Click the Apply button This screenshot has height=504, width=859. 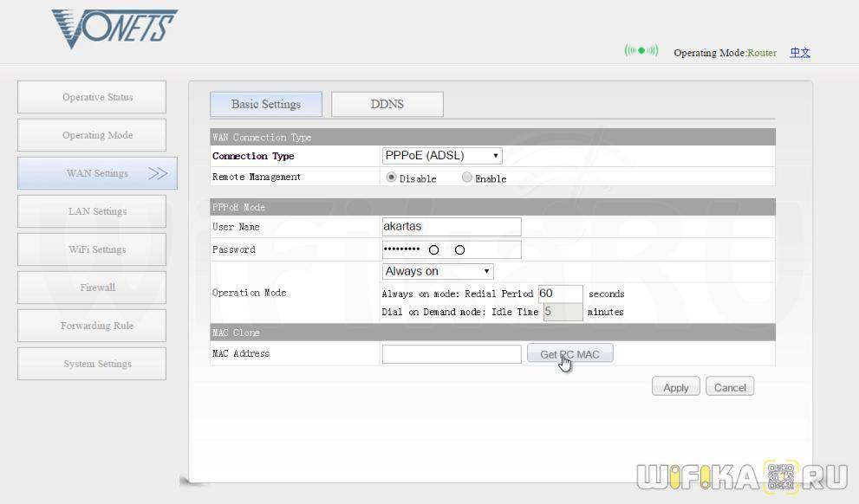click(x=675, y=387)
